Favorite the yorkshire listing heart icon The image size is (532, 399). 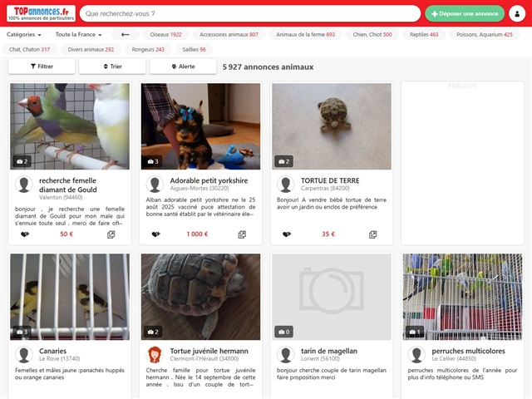click(x=155, y=234)
